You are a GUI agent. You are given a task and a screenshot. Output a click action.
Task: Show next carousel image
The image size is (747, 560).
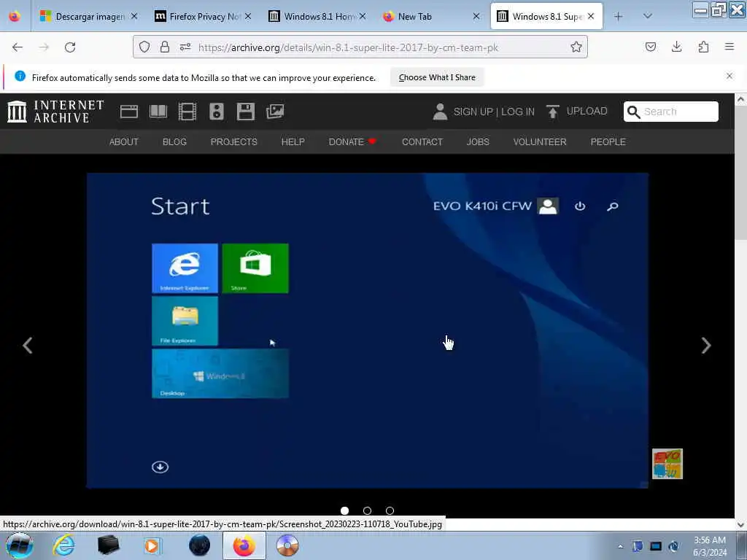click(x=706, y=345)
